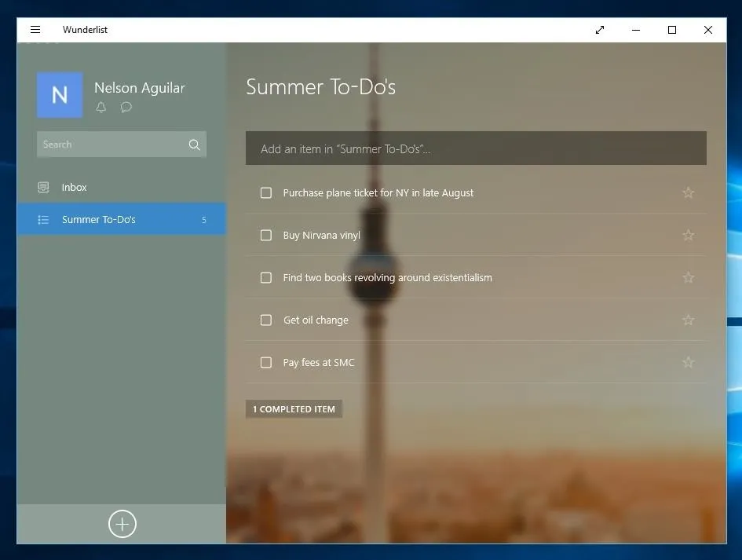Open the Pay fees at SMC text
This screenshot has width=742, height=560.
[319, 363]
